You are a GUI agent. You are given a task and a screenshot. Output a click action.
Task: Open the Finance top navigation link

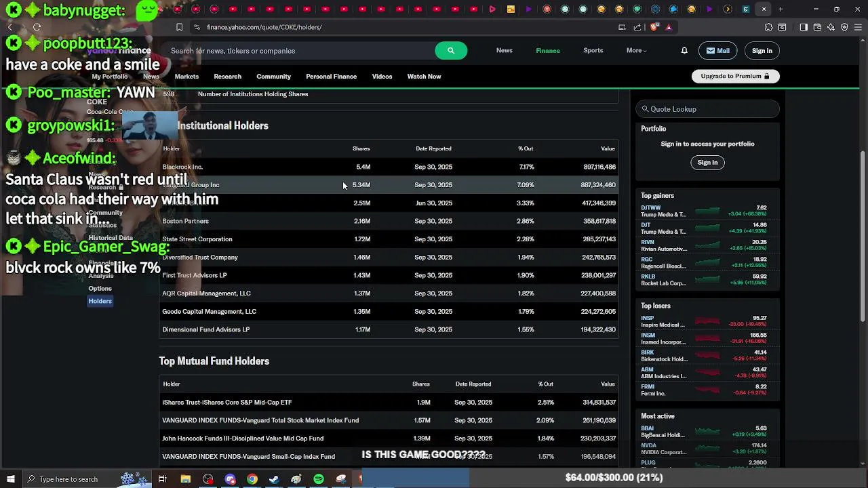point(547,50)
